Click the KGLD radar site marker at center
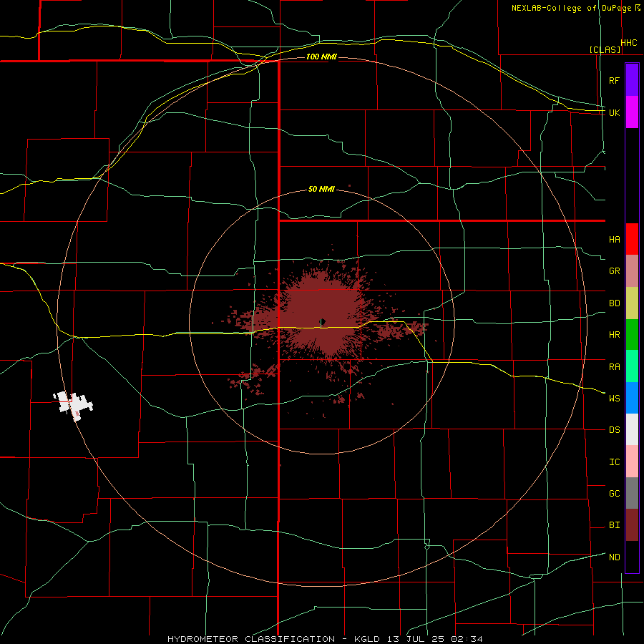The image size is (644, 644). tap(323, 321)
